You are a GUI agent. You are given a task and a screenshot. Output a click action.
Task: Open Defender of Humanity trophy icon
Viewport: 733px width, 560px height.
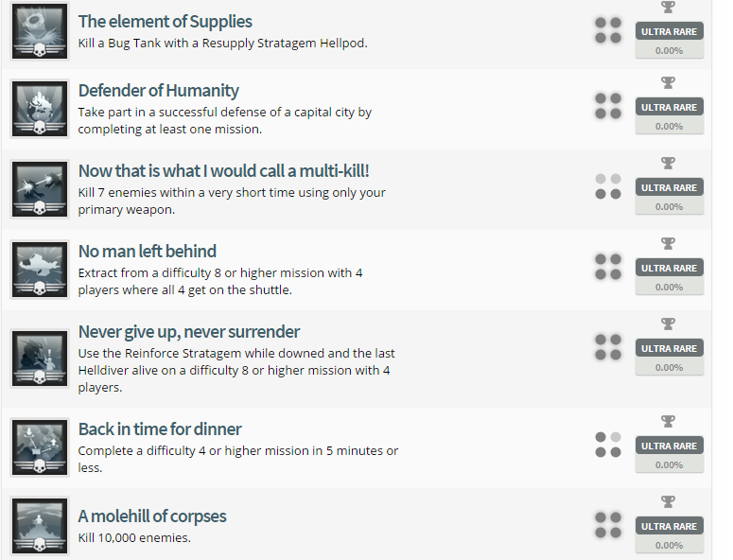pyautogui.click(x=39, y=108)
